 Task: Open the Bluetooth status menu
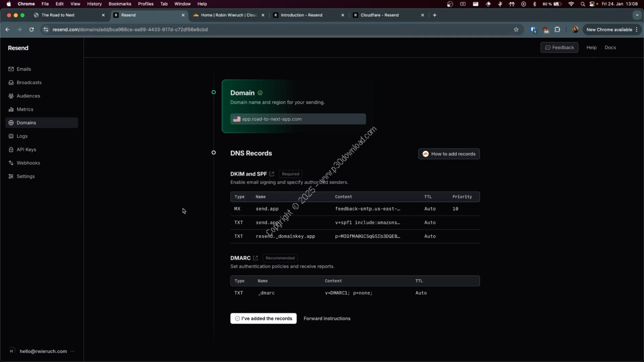click(534, 4)
